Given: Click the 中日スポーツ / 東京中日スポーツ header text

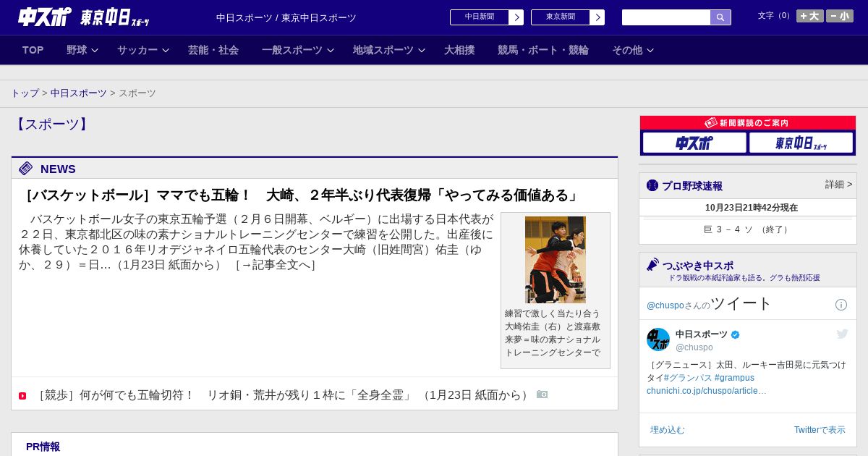Looking at the screenshot, I should click(x=286, y=17).
